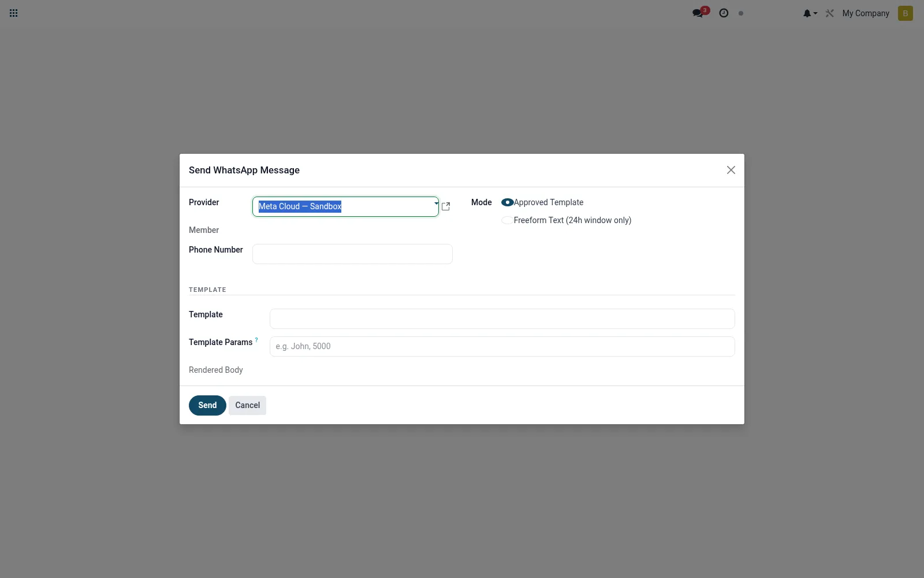Click the My Company switcher
The width and height of the screenshot is (924, 578).
pos(866,13)
